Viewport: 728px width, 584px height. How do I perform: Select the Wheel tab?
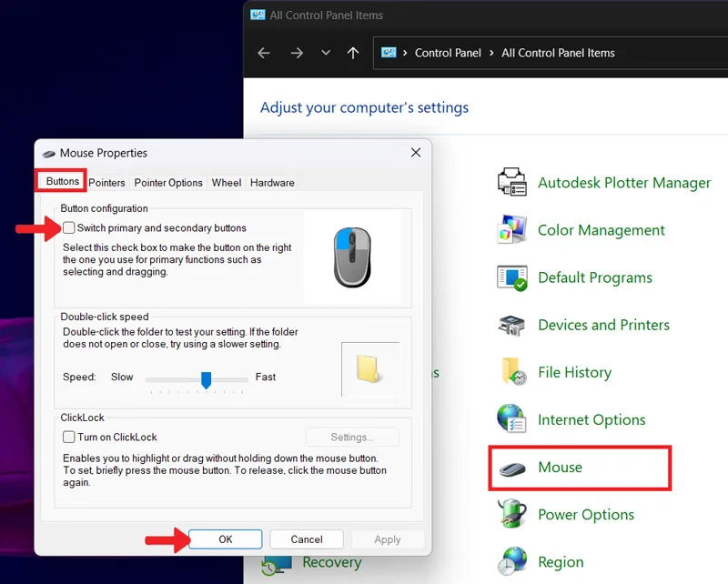pyautogui.click(x=227, y=183)
